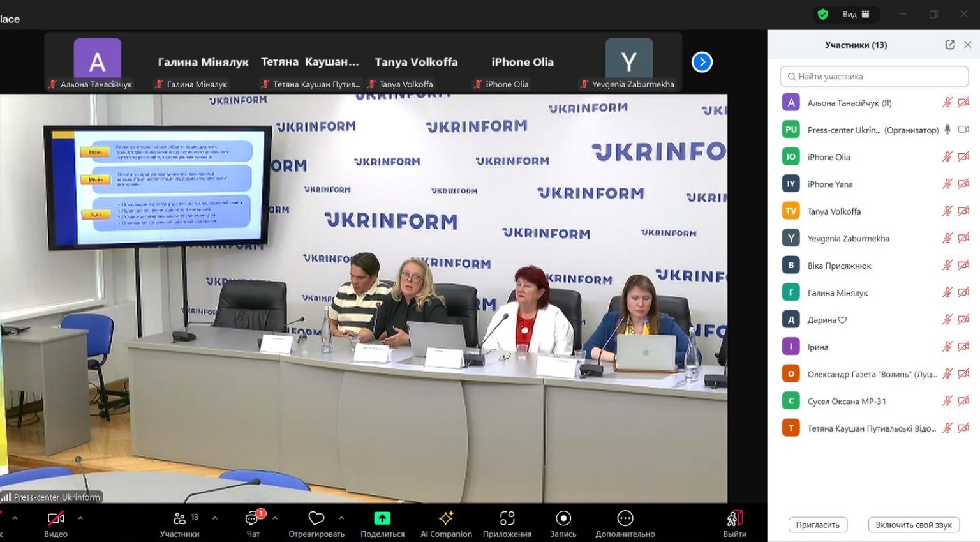Screen dimensions: 980x542
Task: Click the green Share screen icon
Action: point(382,518)
